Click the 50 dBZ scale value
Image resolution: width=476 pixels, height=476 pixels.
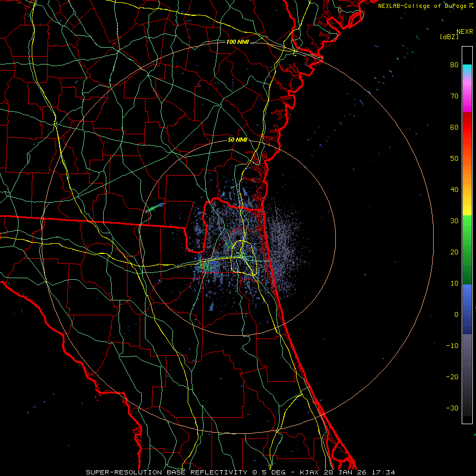point(454,159)
